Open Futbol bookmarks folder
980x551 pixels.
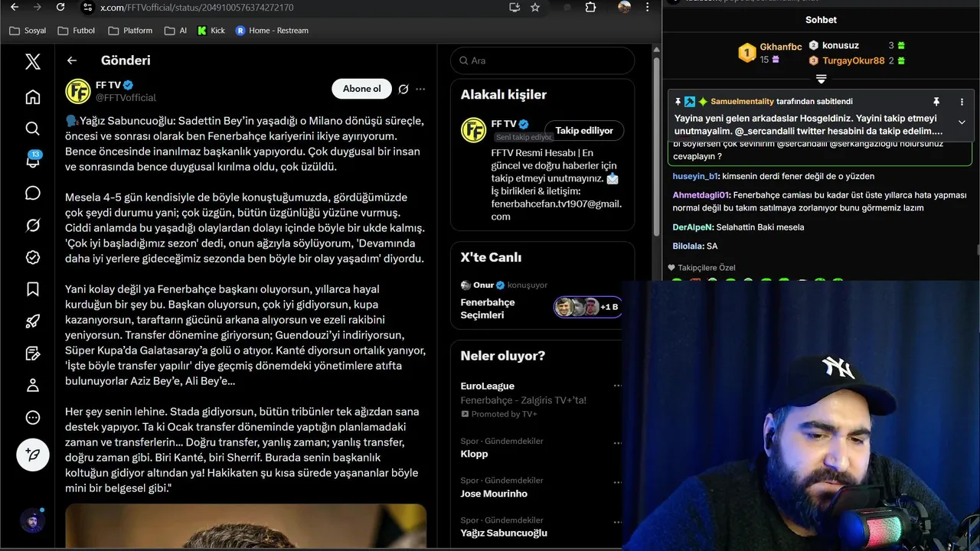click(x=76, y=31)
